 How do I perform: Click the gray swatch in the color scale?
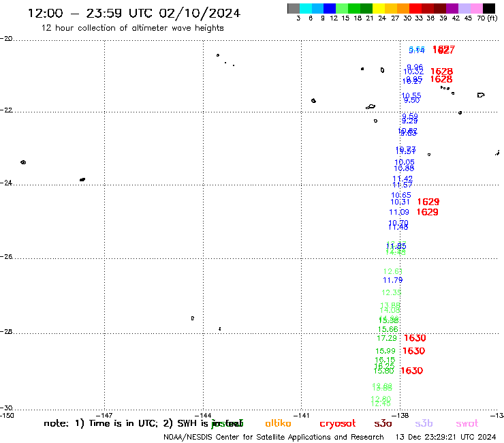294,8
